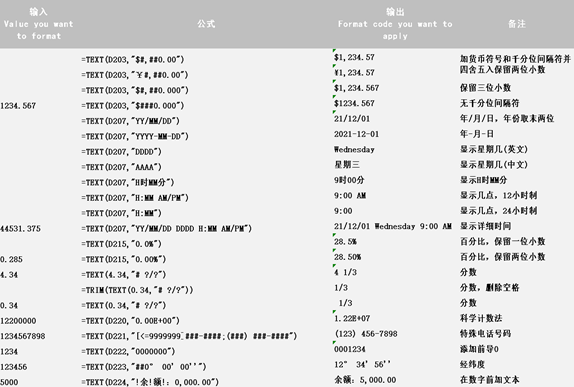The image size is (574, 387).
Task: Select the formula with "H时MM分" format
Action: [128, 183]
